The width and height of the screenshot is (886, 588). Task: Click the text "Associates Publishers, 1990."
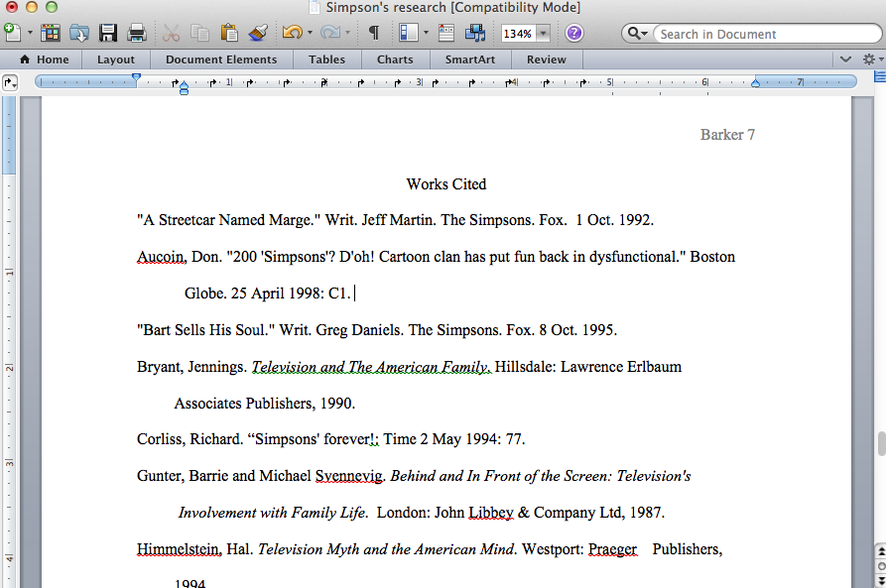click(x=265, y=404)
